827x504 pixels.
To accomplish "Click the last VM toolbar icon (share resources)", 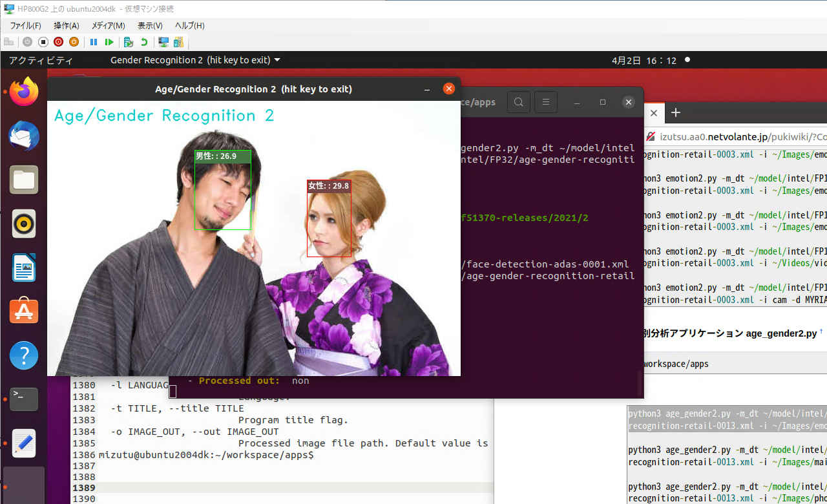I will [x=178, y=42].
